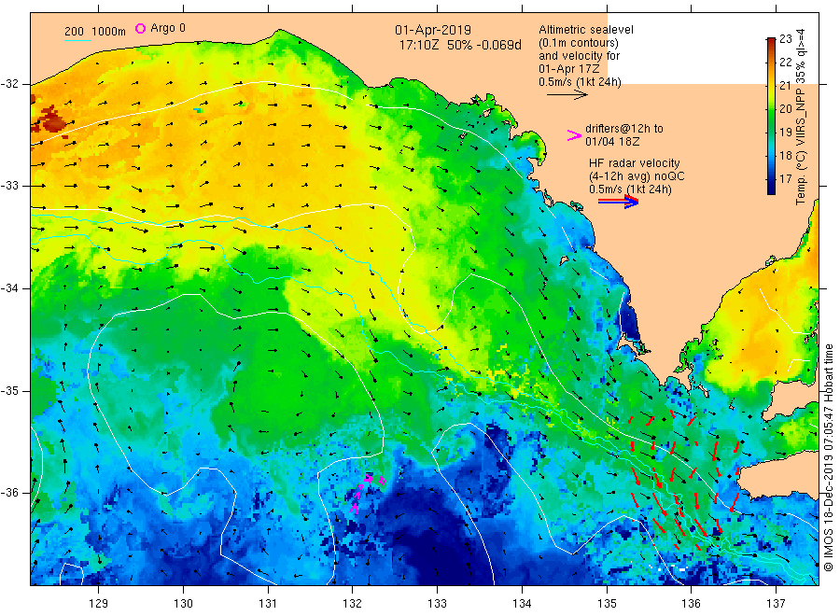Click the latitude label -33
The width and height of the screenshot is (840, 616).
pyautogui.click(x=10, y=186)
